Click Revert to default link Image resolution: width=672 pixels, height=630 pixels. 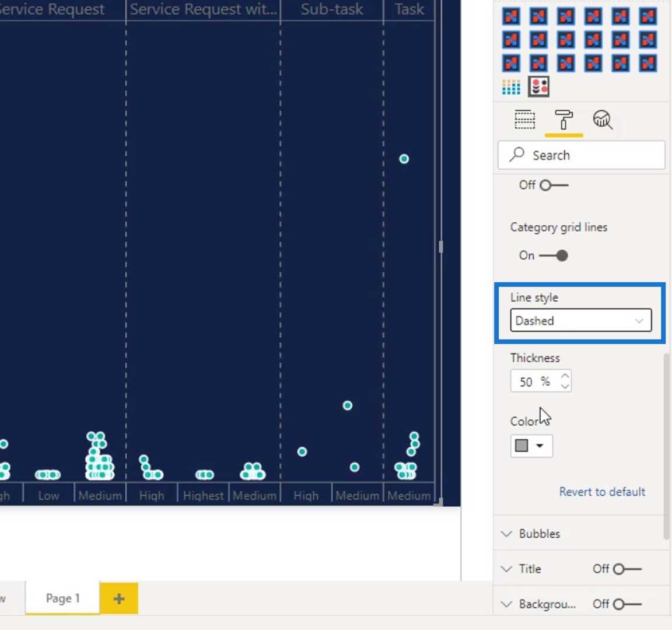tap(602, 492)
